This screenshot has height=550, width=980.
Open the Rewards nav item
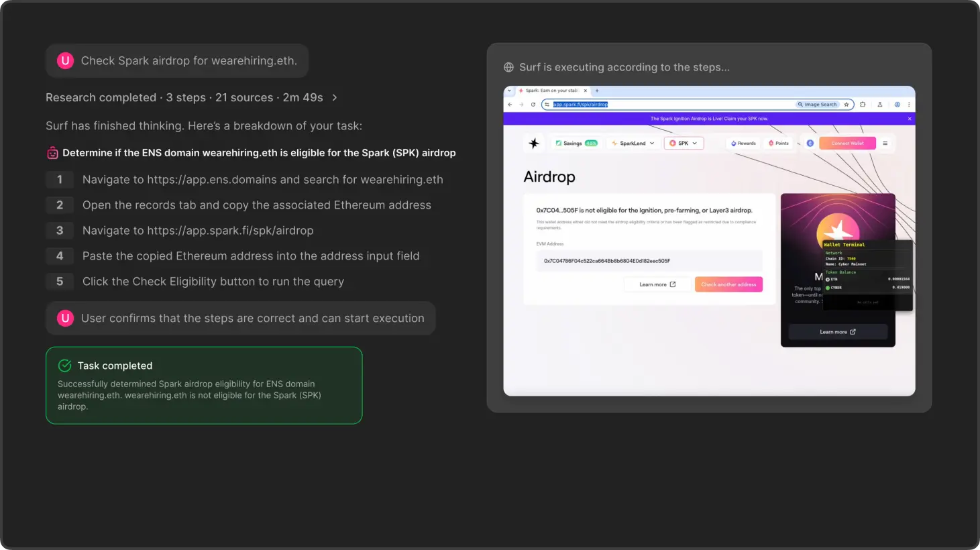(743, 143)
